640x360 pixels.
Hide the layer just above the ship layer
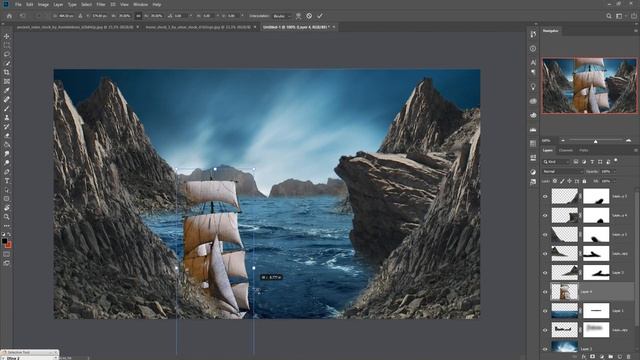(545, 273)
